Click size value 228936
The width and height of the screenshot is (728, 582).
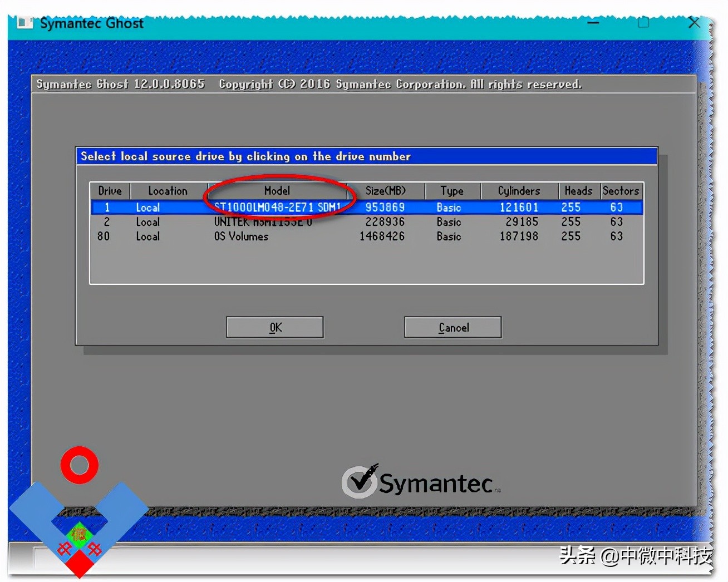385,222
